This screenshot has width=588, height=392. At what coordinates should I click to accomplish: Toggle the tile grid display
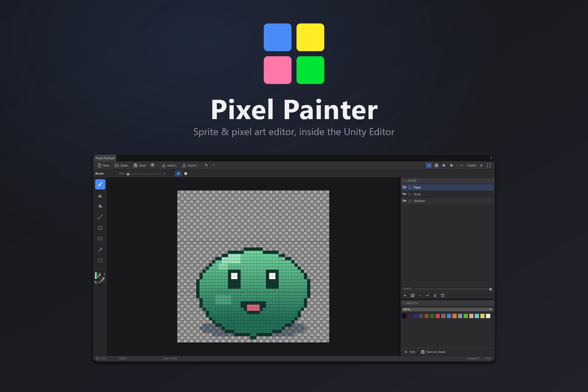[436, 165]
